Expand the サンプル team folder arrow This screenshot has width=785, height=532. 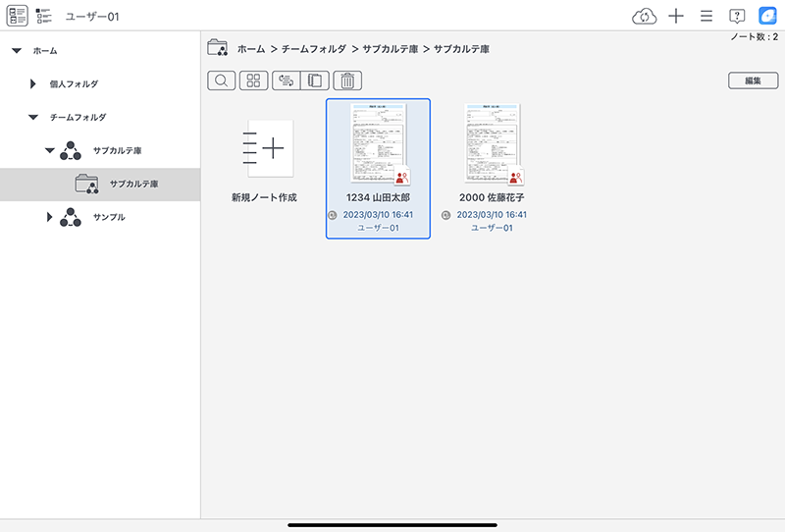tap(49, 217)
